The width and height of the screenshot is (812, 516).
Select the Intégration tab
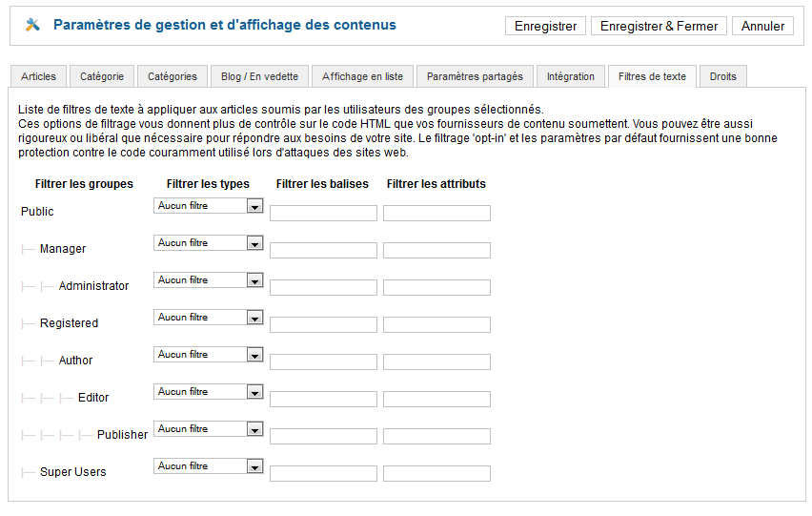tap(571, 76)
